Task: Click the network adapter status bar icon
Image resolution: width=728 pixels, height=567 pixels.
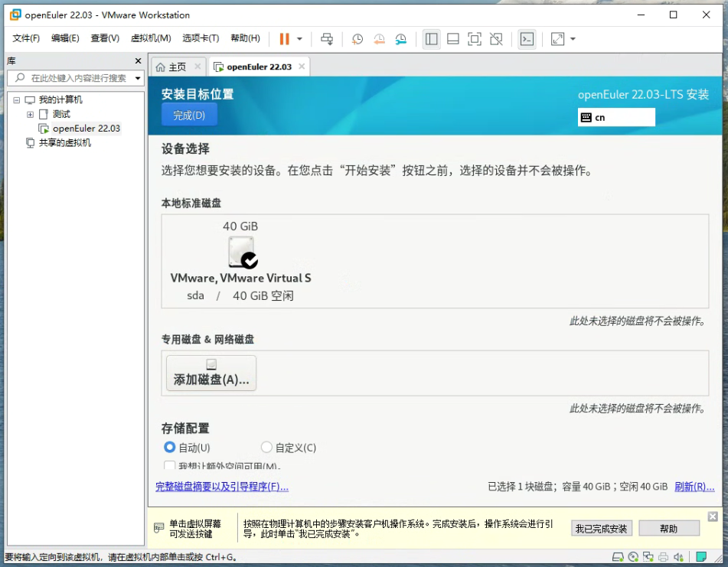Action: (x=648, y=557)
